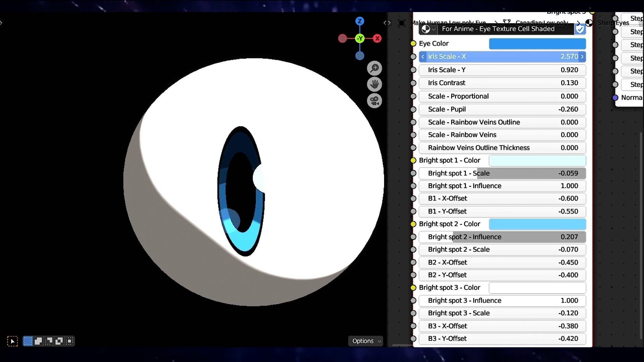
Task: Click the Canadian:Low-poly breadcrumb
Action: coord(542,22)
